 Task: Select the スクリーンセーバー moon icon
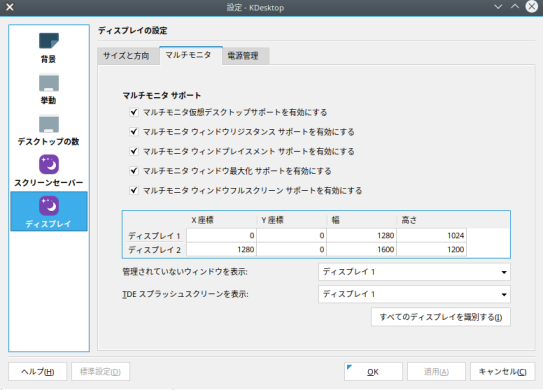(x=49, y=165)
